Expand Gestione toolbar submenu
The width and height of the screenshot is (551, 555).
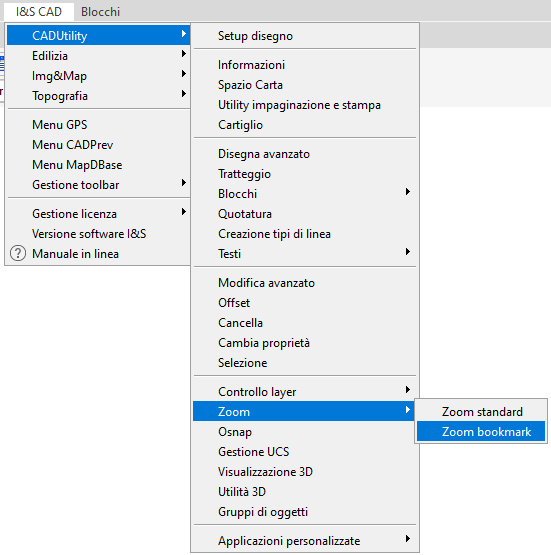tap(98, 185)
